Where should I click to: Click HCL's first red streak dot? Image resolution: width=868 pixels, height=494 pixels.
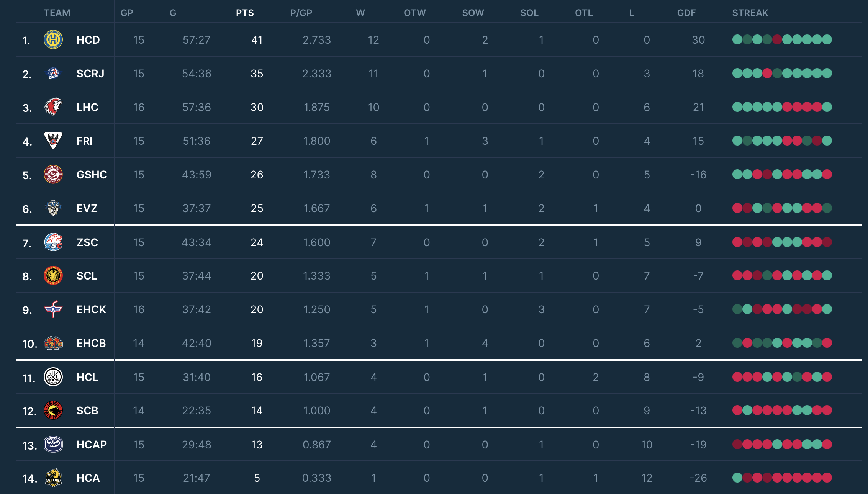point(737,377)
